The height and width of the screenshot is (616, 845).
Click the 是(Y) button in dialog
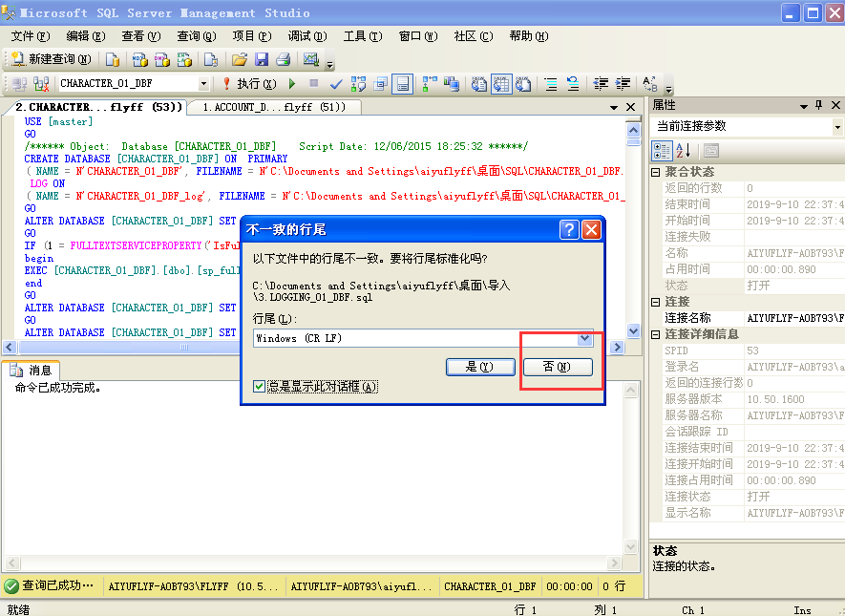[479, 367]
